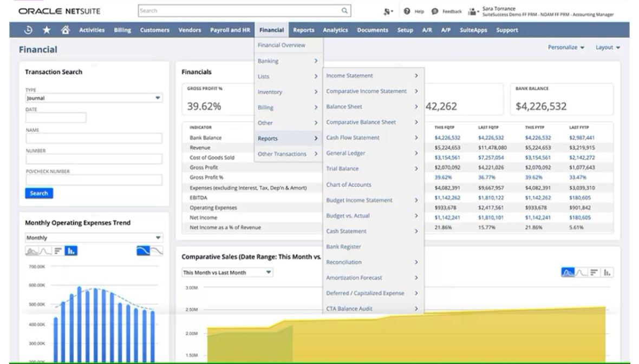Open the Vendors menu

(190, 30)
